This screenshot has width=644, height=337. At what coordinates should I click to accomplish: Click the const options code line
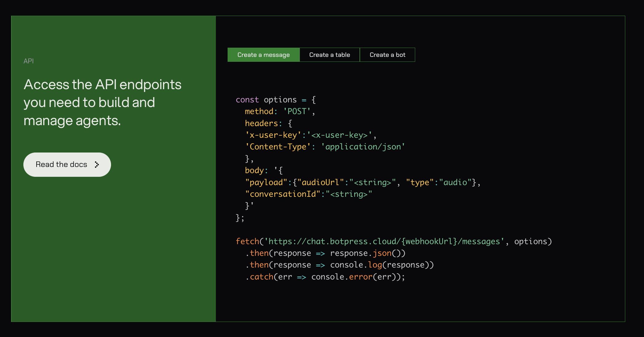276,100
